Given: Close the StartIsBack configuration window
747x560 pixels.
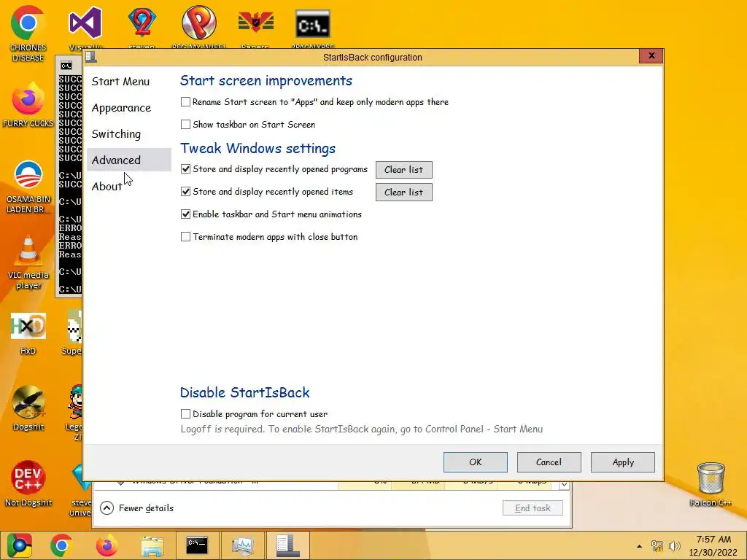Looking at the screenshot, I should (x=651, y=56).
